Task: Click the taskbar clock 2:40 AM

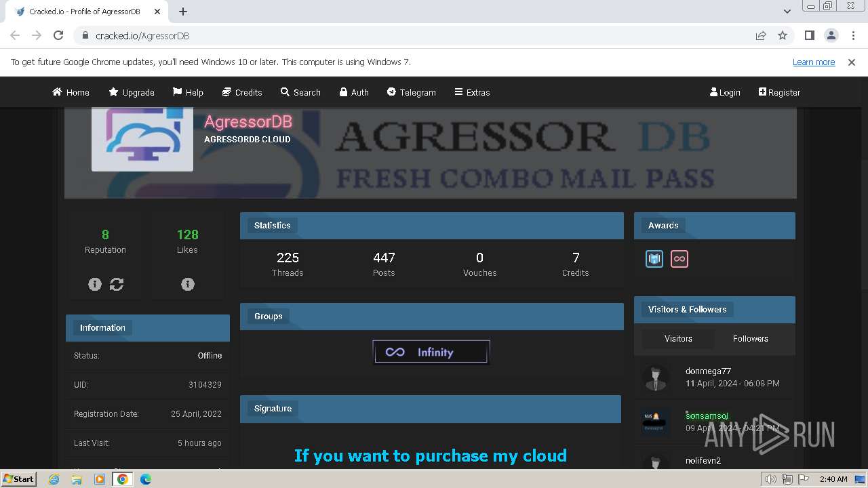Action: (833, 479)
